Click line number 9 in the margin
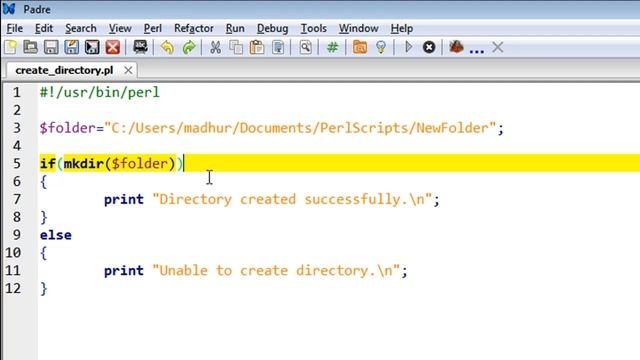The width and height of the screenshot is (640, 360). click(17, 235)
